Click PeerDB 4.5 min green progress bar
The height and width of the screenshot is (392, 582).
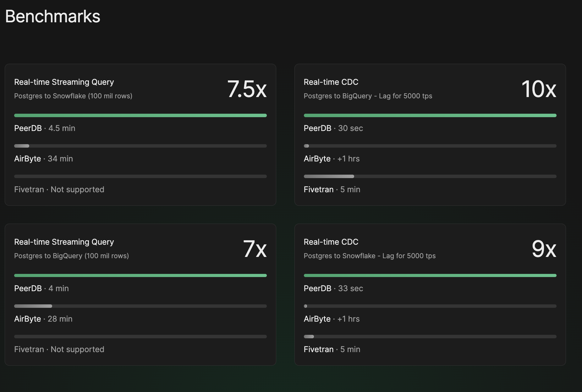(140, 116)
